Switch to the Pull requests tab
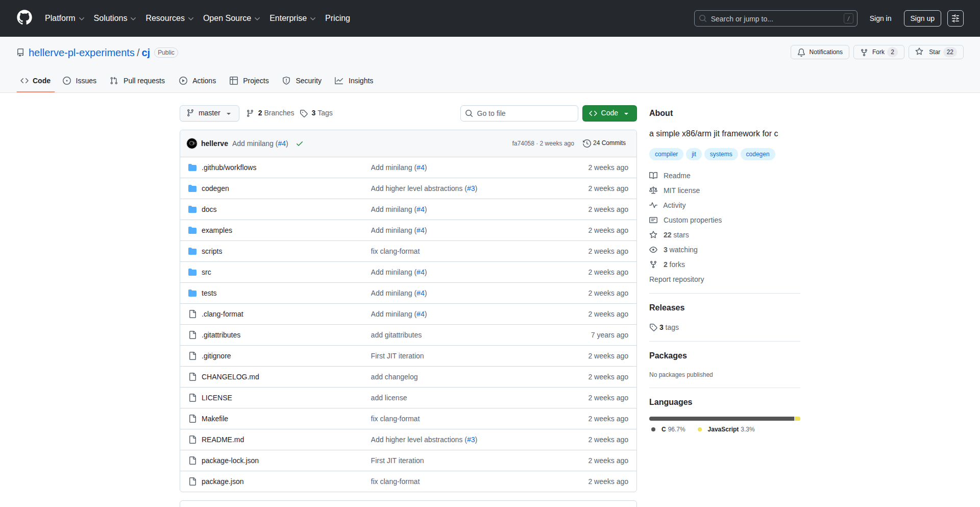 tap(138, 81)
